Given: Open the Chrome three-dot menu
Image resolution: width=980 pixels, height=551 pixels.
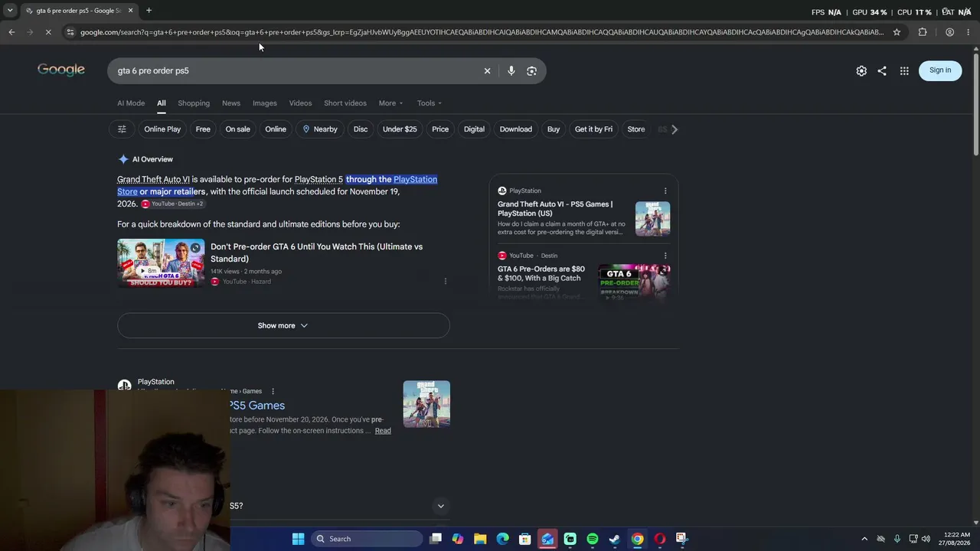Looking at the screenshot, I should click(x=968, y=32).
